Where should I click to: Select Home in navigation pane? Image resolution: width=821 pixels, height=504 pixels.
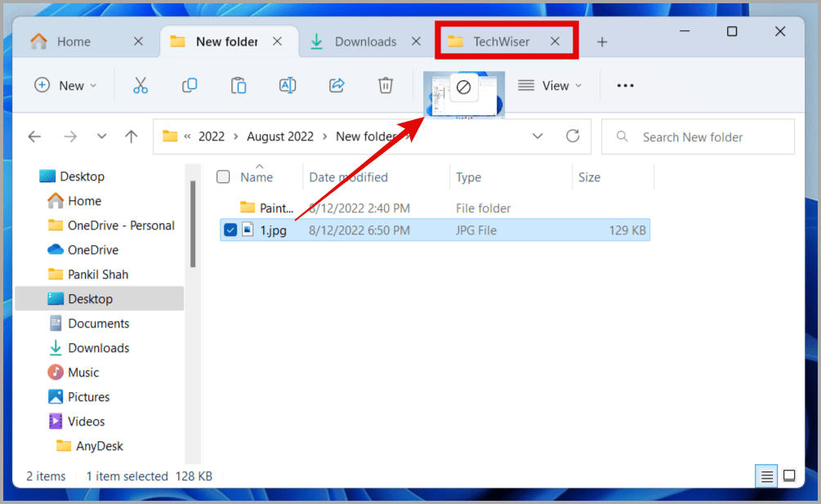click(x=84, y=201)
